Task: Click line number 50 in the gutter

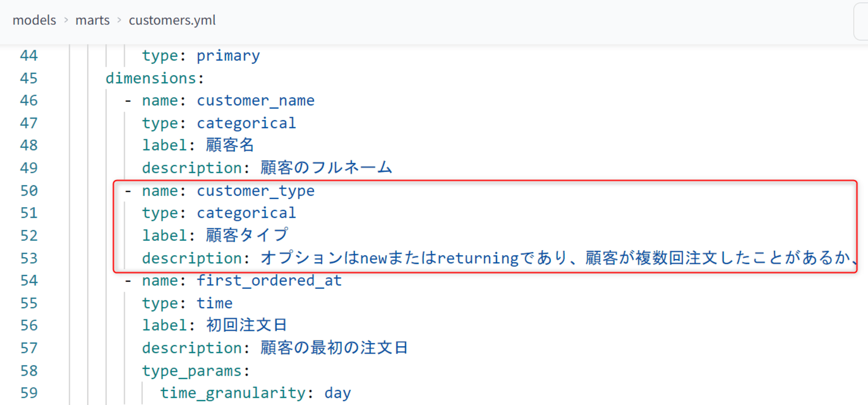Action: (x=29, y=191)
